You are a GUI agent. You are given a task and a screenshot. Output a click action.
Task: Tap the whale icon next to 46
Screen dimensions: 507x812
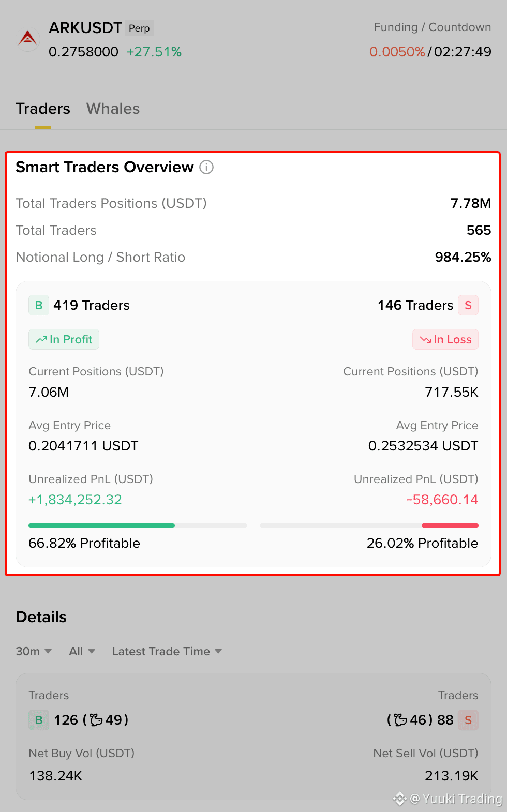tap(400, 720)
